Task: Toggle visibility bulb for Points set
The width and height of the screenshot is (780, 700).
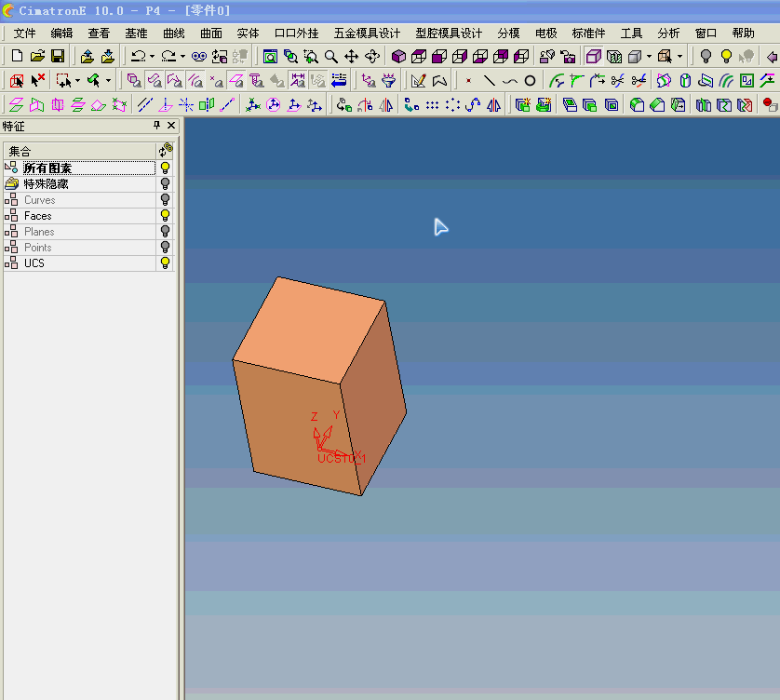Action: click(x=165, y=248)
